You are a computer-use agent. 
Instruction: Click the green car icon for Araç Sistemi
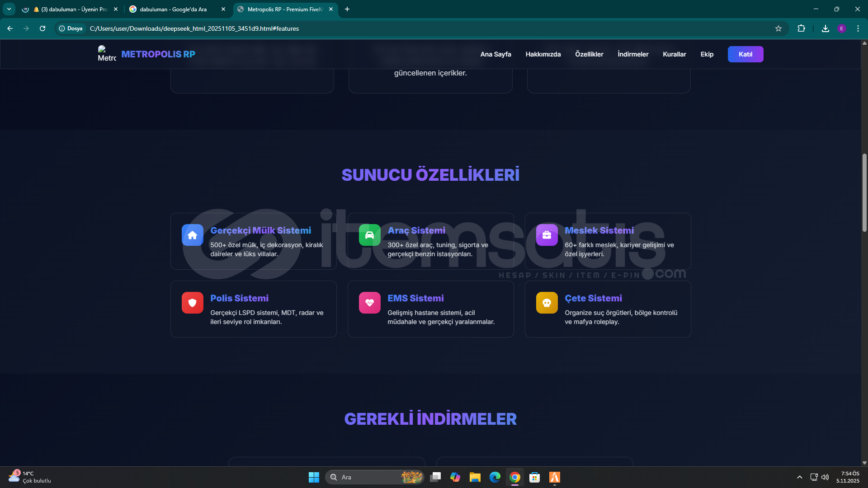(369, 235)
